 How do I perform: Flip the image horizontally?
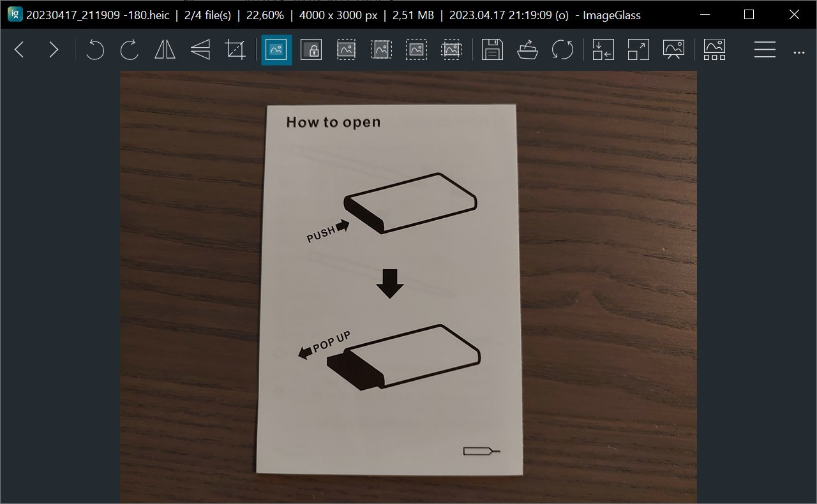164,50
